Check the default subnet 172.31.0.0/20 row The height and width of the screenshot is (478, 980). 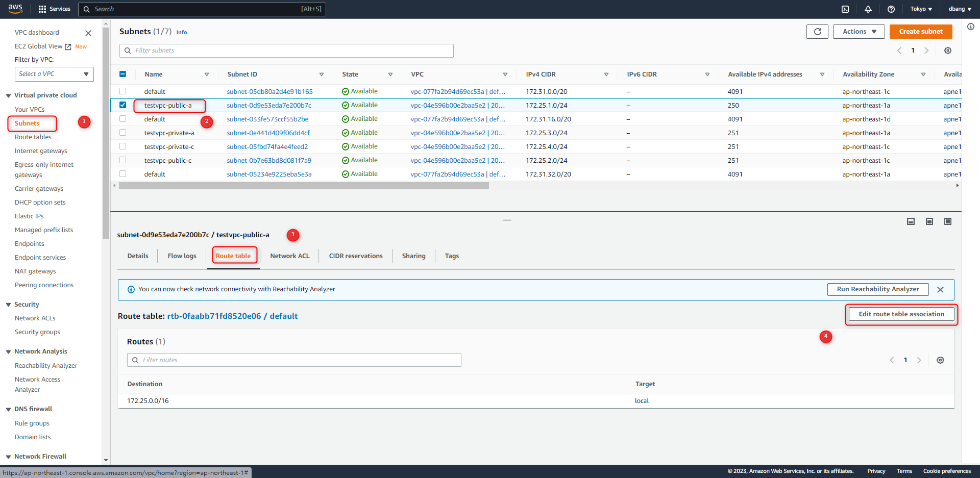(122, 91)
